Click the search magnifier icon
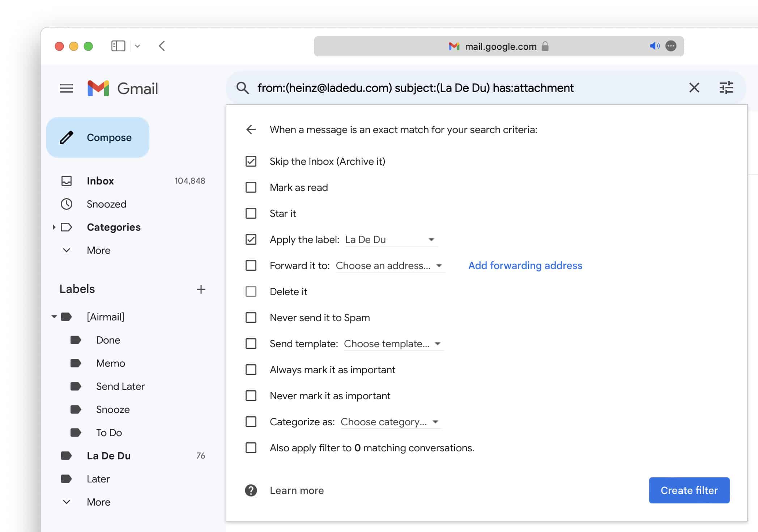 click(x=242, y=88)
